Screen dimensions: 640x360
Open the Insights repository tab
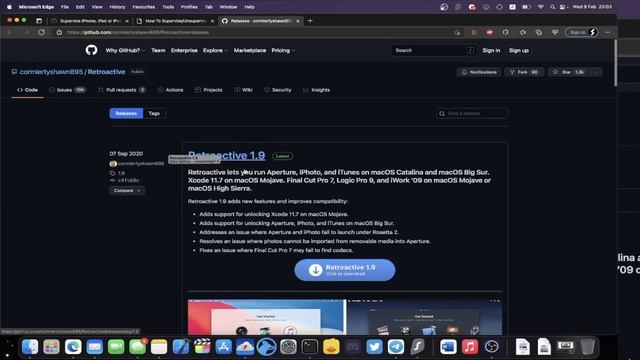(316, 90)
